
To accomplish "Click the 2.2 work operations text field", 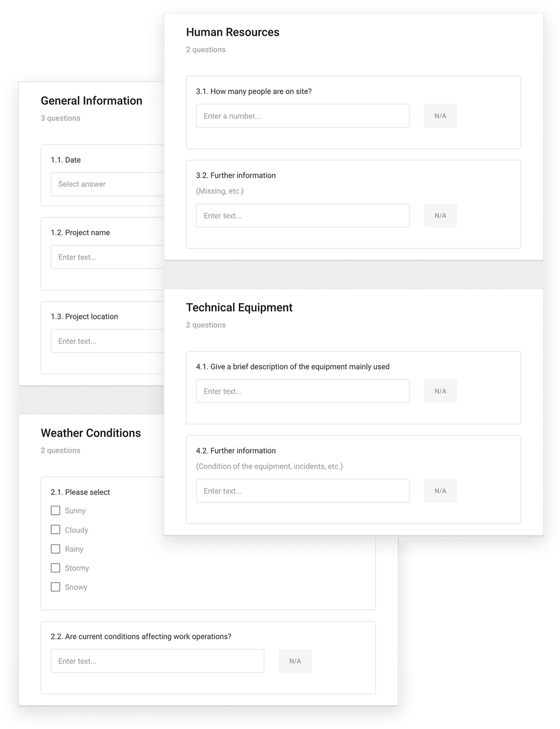I will coord(157,661).
